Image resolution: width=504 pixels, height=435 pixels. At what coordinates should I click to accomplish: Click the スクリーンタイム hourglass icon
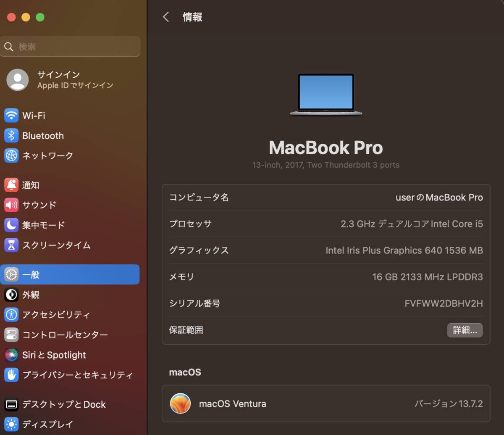(11, 245)
